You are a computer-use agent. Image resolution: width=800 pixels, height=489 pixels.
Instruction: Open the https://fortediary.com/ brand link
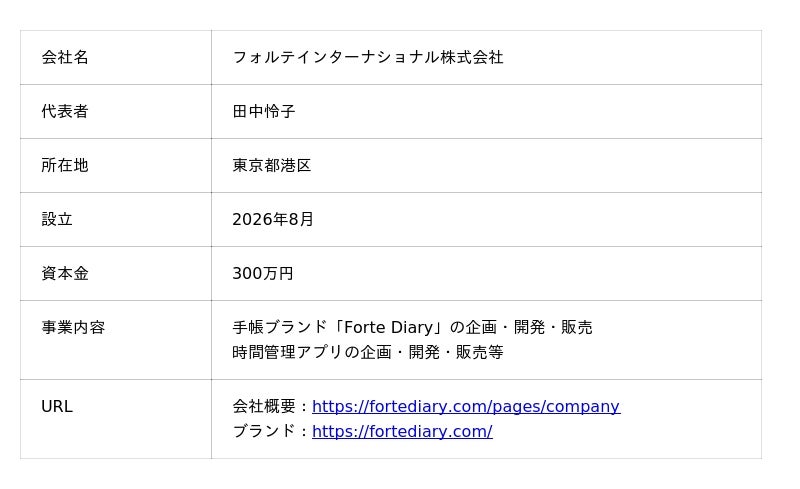[x=402, y=431]
